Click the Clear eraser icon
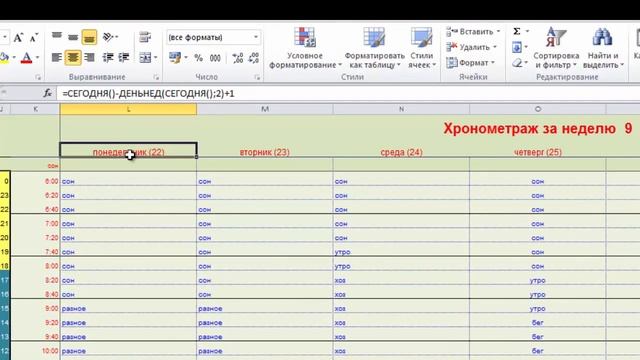Image resolution: width=640 pixels, height=360 pixels. [x=517, y=63]
